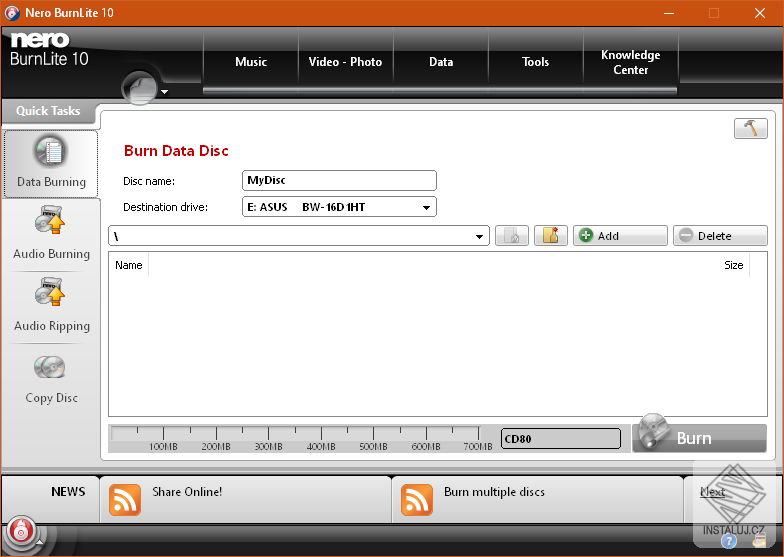Open the Music menu tab
784x557 pixels.
tap(251, 62)
